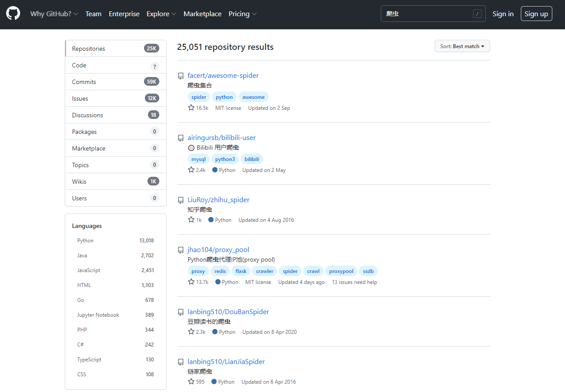Show Packages search results
The image size is (565, 392).
tap(116, 132)
